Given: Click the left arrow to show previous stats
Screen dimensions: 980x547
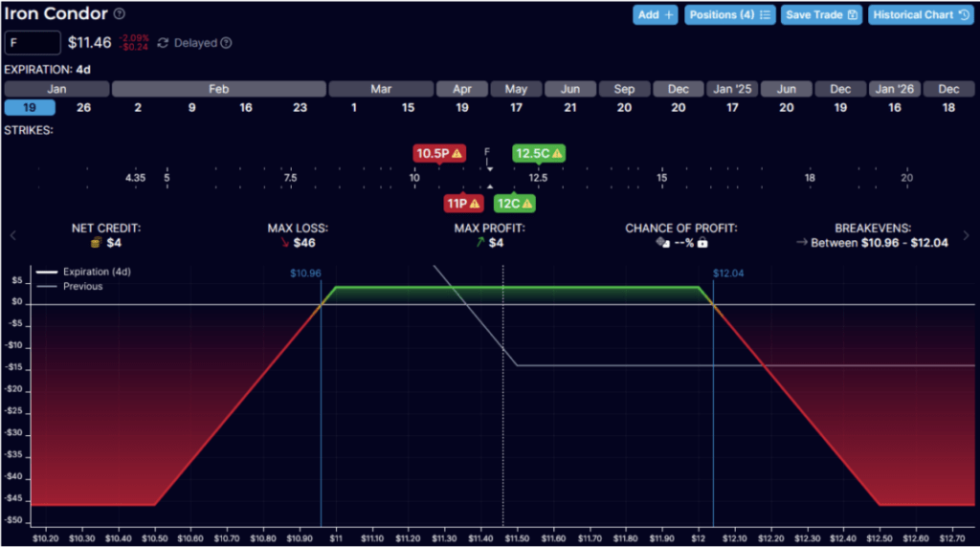Looking at the screenshot, I should [x=13, y=235].
